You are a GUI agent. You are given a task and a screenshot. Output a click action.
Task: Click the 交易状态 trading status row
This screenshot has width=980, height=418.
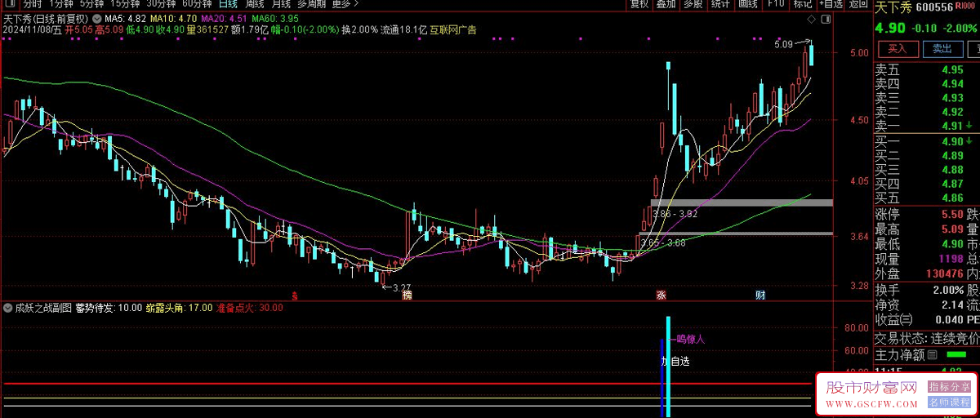(926, 338)
